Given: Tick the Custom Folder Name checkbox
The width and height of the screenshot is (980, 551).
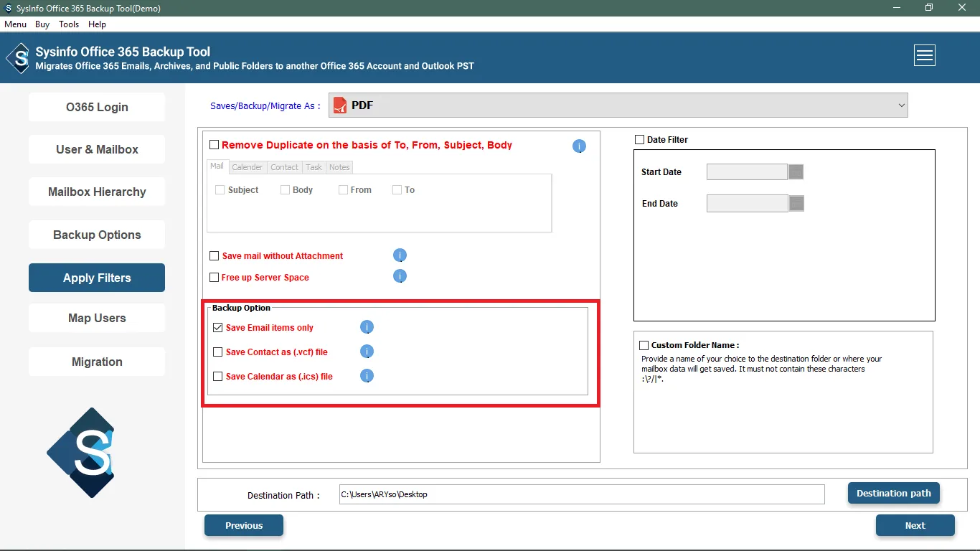Looking at the screenshot, I should pyautogui.click(x=644, y=345).
